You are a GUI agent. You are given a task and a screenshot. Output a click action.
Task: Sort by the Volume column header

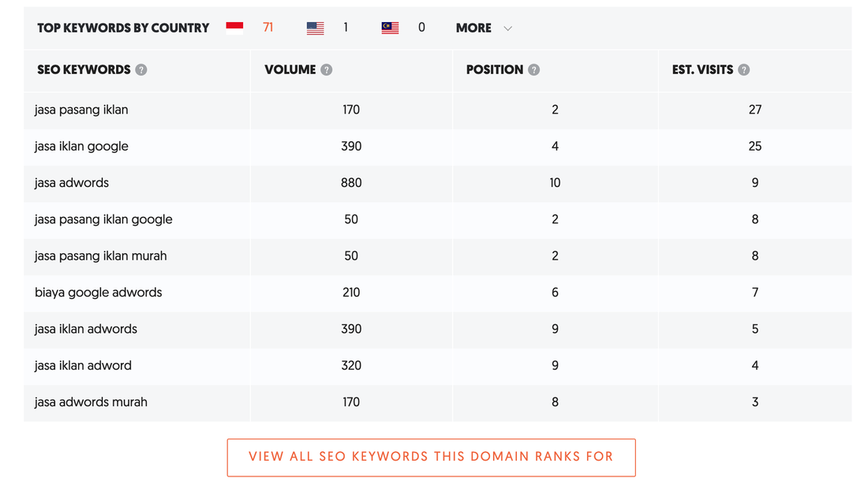[x=290, y=69]
